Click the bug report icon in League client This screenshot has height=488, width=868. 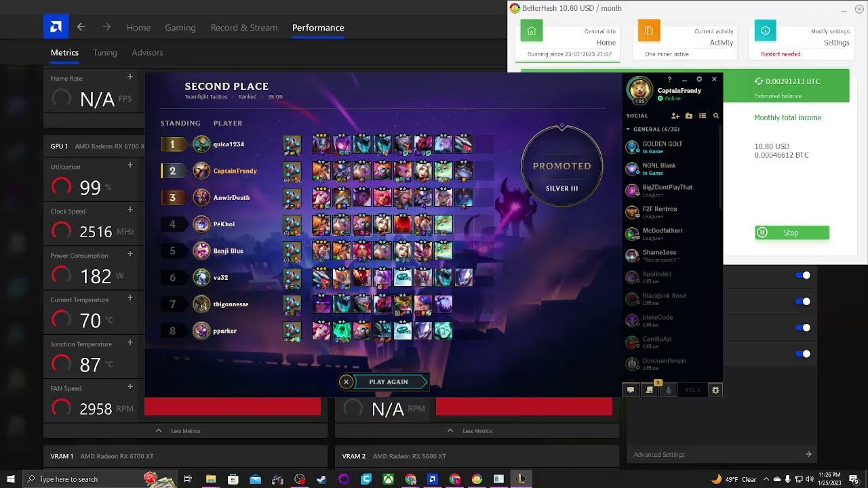[x=715, y=390]
